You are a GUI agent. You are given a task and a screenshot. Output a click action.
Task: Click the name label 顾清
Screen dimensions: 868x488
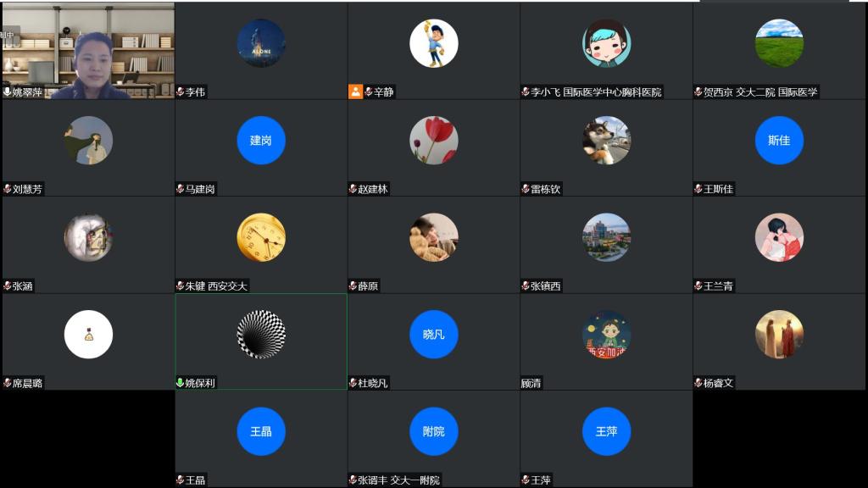[x=531, y=383]
